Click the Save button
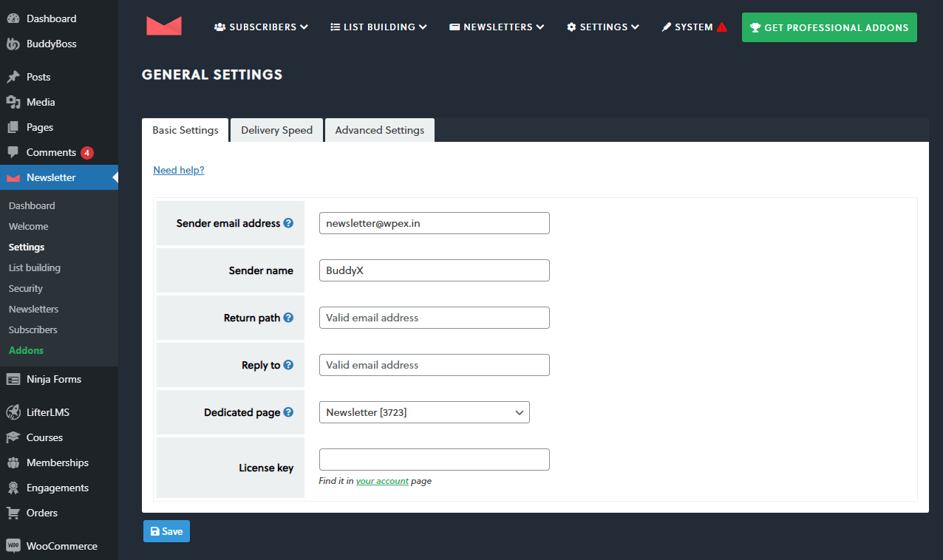943x560 pixels. (166, 531)
